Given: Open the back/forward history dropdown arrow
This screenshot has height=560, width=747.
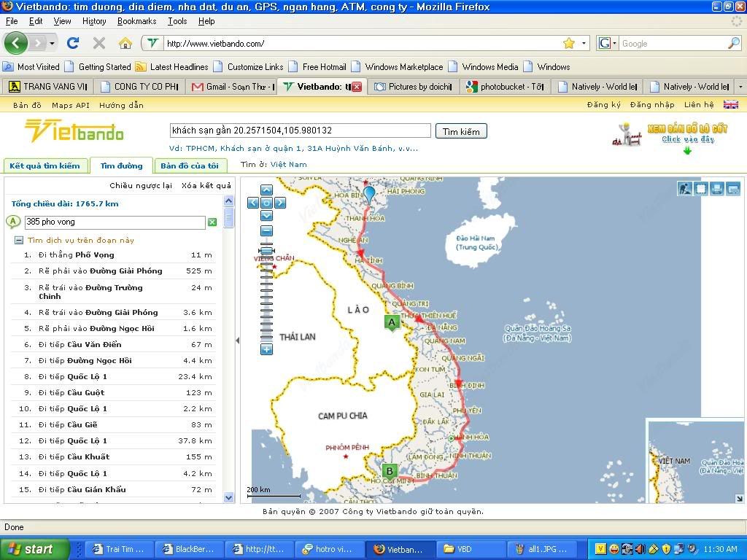Looking at the screenshot, I should [52, 43].
